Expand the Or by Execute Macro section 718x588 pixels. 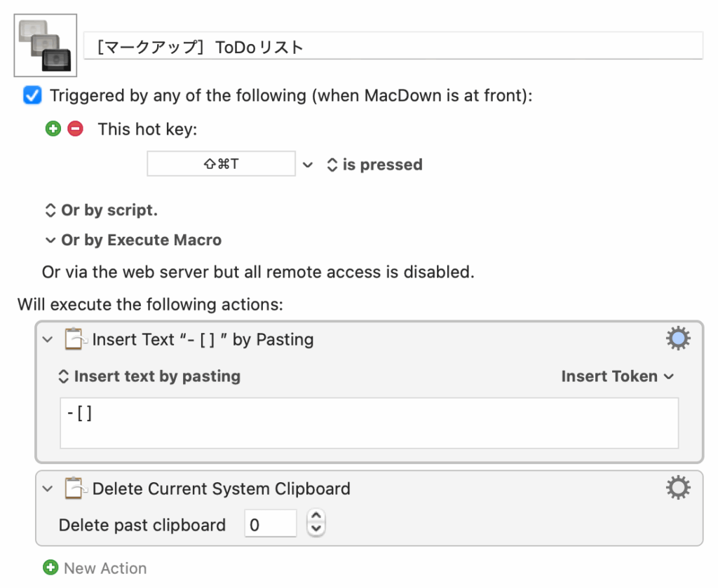50,240
